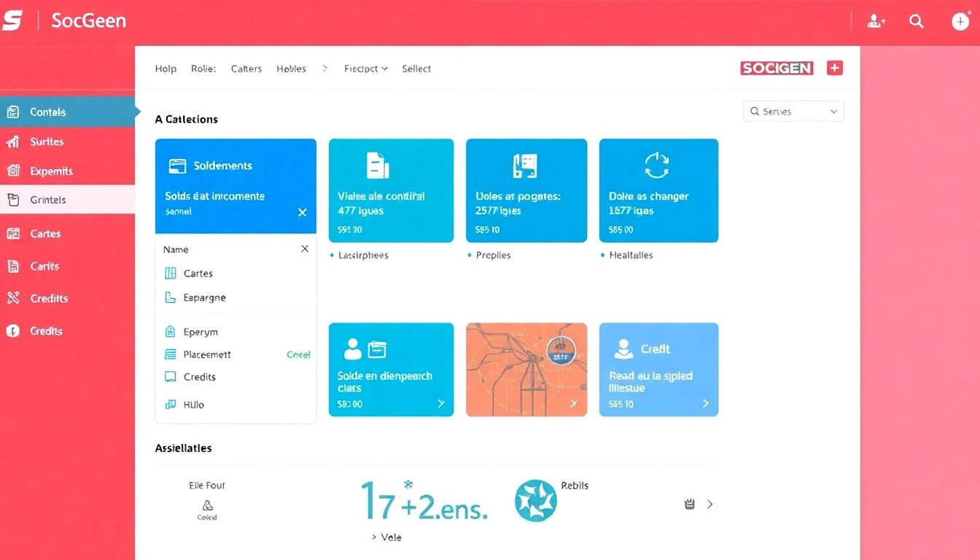Select Epargne in the Name list

click(204, 297)
